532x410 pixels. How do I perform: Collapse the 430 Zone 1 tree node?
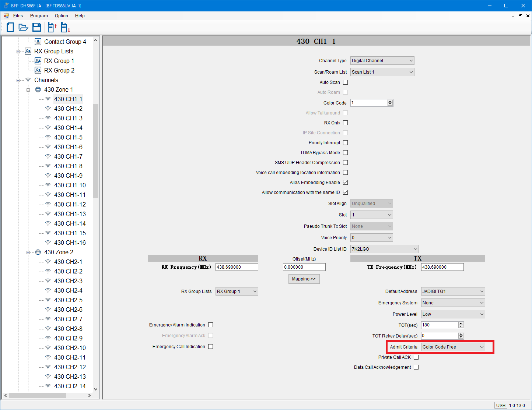[28, 90]
